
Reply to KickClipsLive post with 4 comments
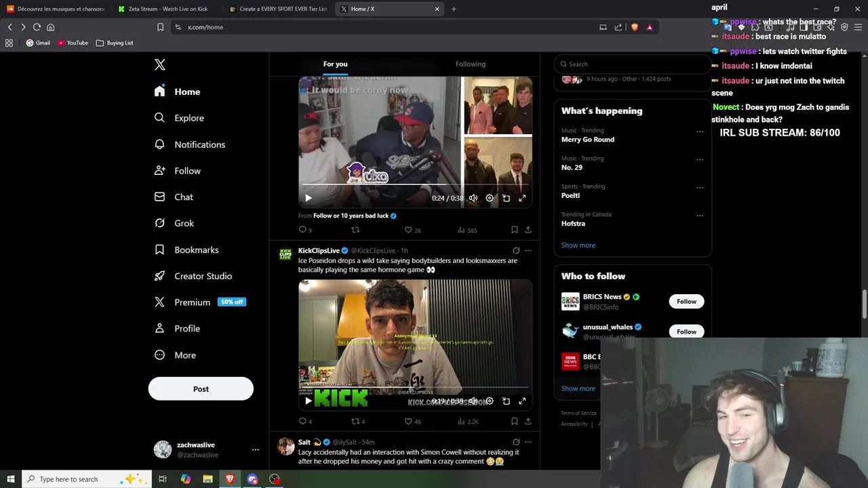[x=305, y=422]
